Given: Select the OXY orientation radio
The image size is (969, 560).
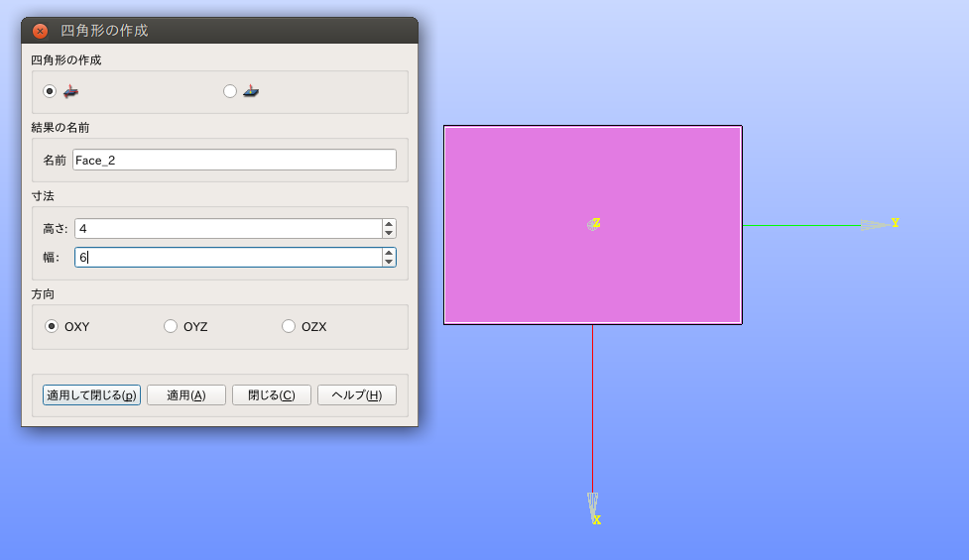Looking at the screenshot, I should click(x=52, y=326).
